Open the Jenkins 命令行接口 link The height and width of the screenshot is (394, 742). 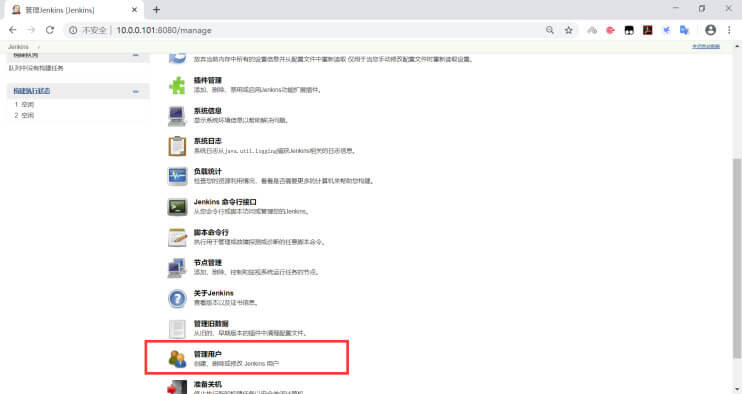pyautogui.click(x=225, y=202)
